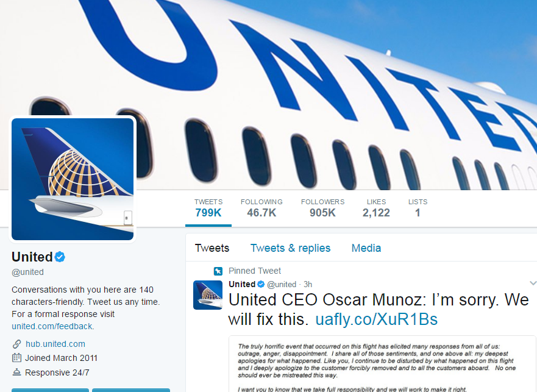
Task: View the Following 46.7K list
Action: [261, 208]
